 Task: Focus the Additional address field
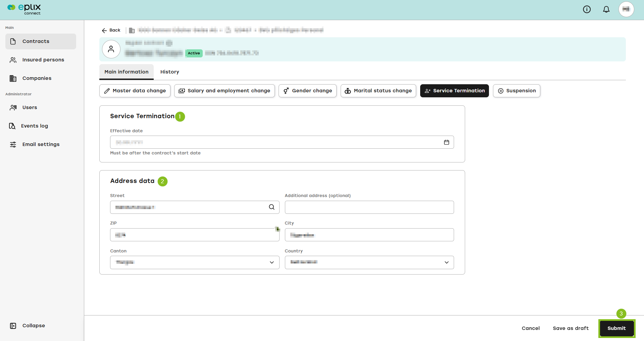tap(369, 207)
